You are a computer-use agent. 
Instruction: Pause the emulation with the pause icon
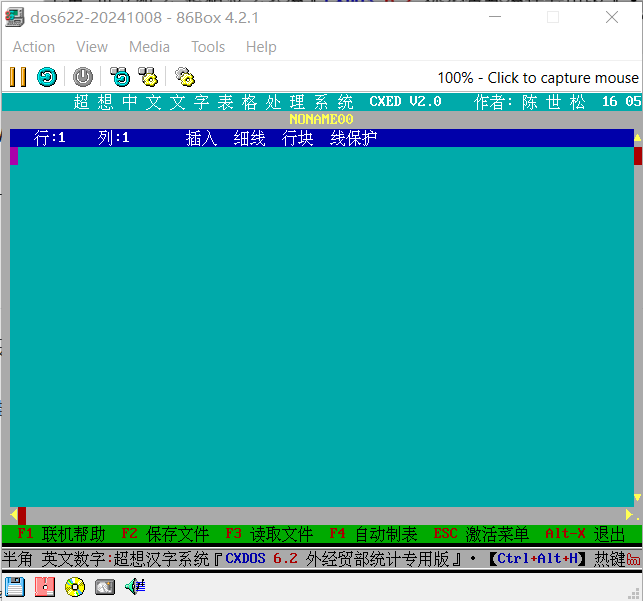point(18,77)
